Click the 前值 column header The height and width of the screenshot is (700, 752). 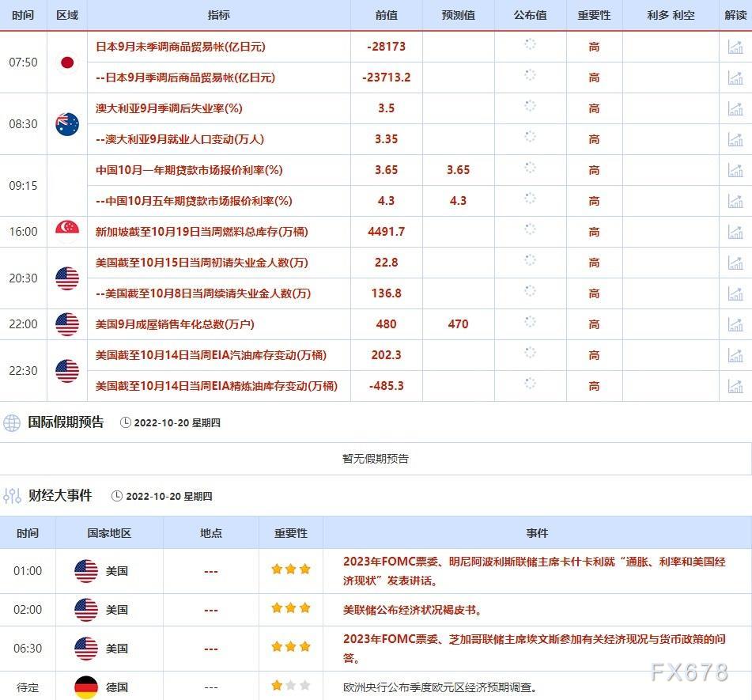pos(387,15)
